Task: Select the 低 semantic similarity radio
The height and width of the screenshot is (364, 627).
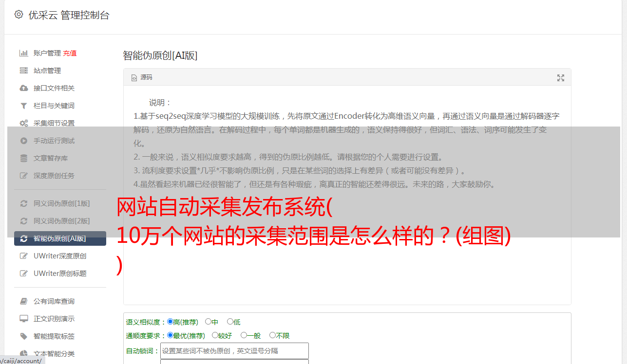Action: coord(230,322)
